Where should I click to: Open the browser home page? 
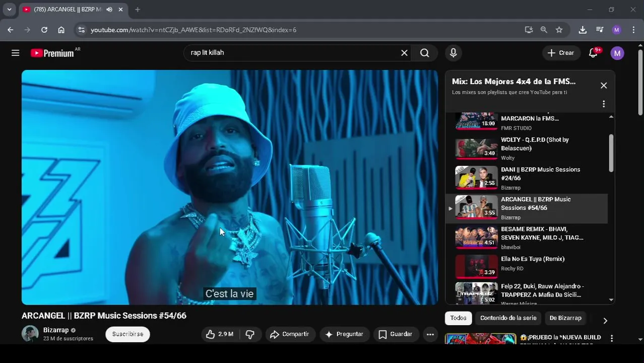coord(61,30)
